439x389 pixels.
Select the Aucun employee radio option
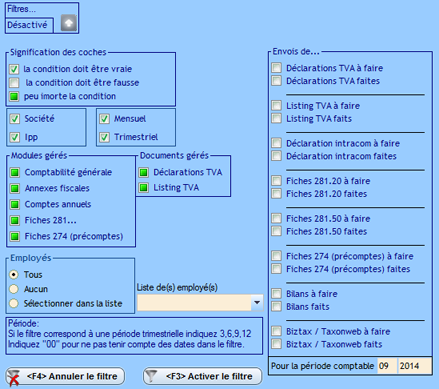(14, 289)
